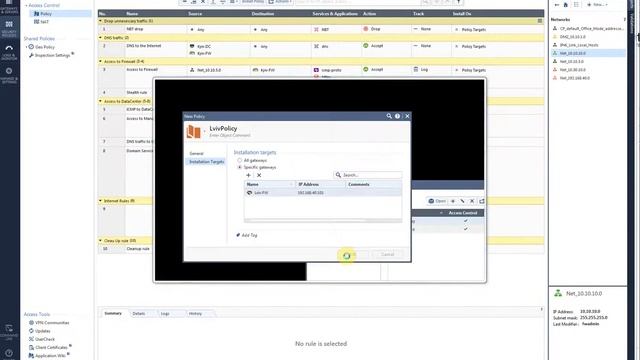
Task: Click Kyiv-DC source in DNS rule
Action: (200, 47)
